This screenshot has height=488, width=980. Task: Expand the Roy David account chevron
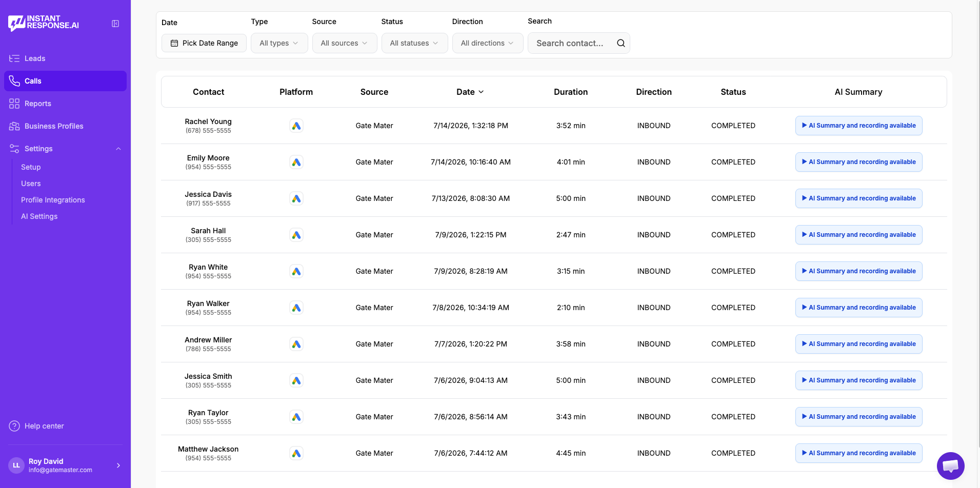pyautogui.click(x=118, y=465)
